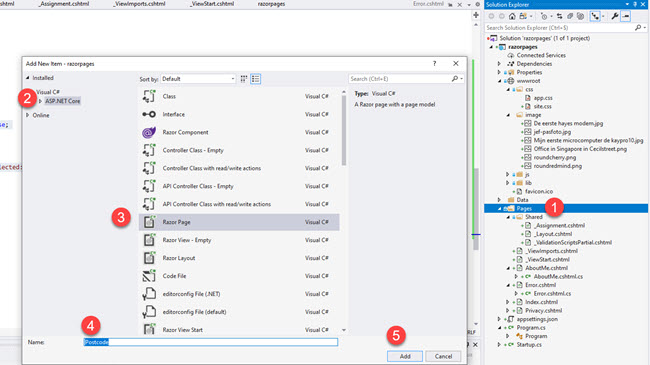Image resolution: width=650 pixels, height=365 pixels.
Task: Click the Class template icon
Action: 149,96
